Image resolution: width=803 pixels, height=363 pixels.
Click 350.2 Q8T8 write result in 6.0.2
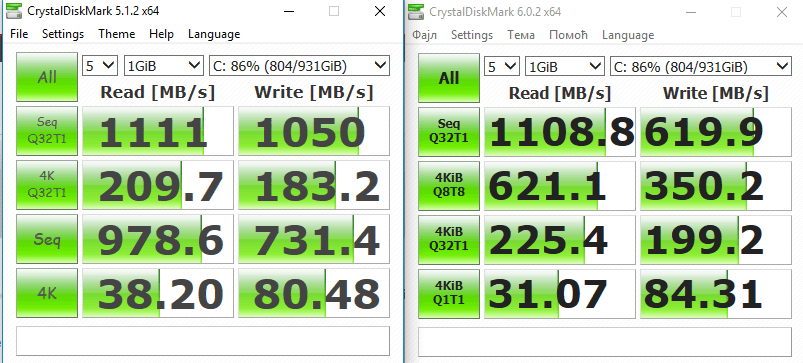[x=716, y=186]
